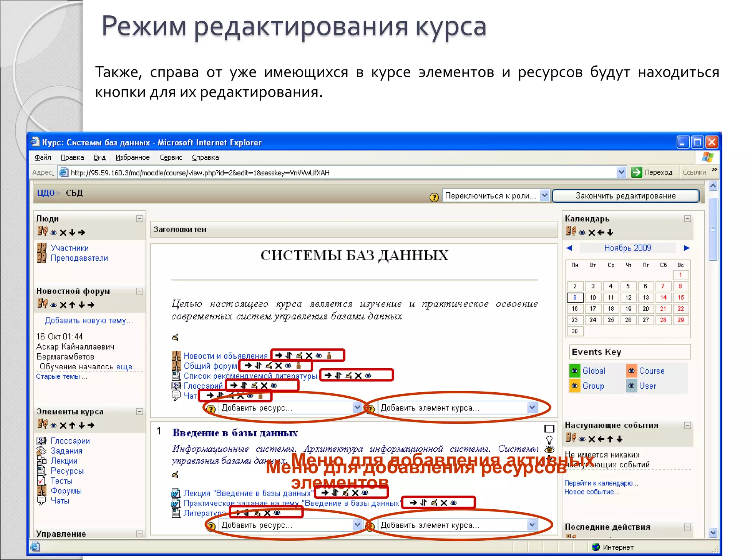Move the Календарь block left

(x=601, y=233)
